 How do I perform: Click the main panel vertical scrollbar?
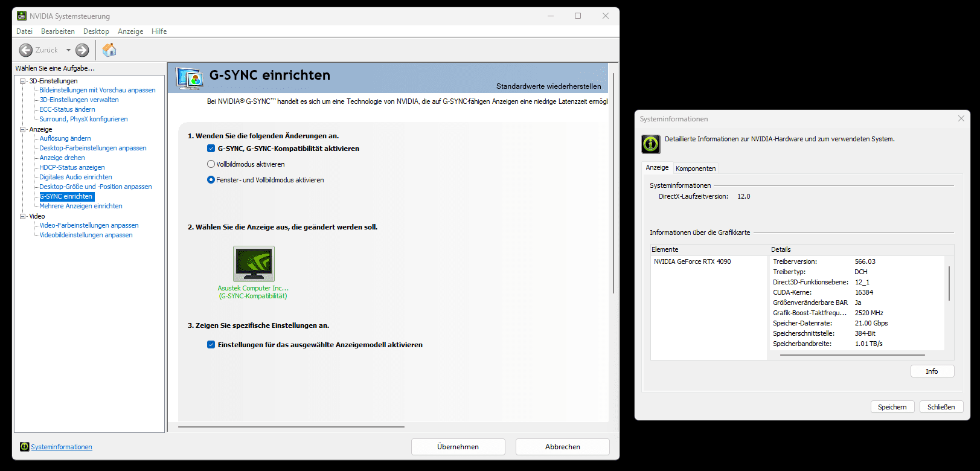613,184
